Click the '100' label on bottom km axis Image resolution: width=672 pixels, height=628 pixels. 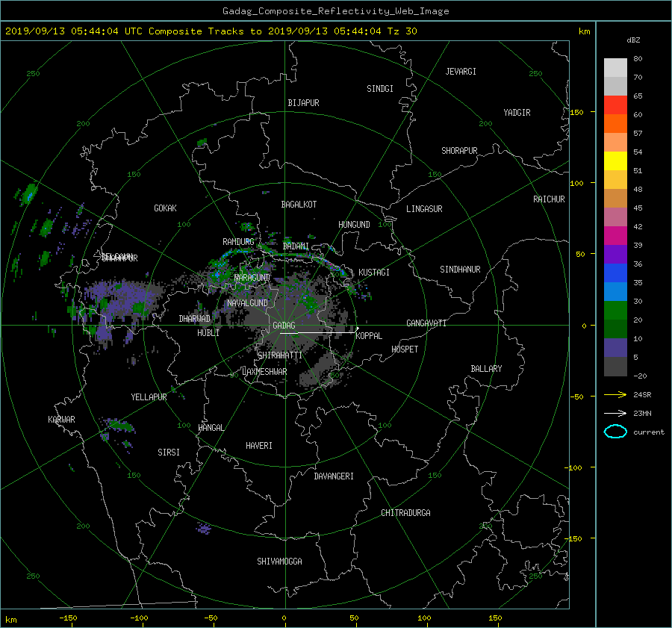424,618
